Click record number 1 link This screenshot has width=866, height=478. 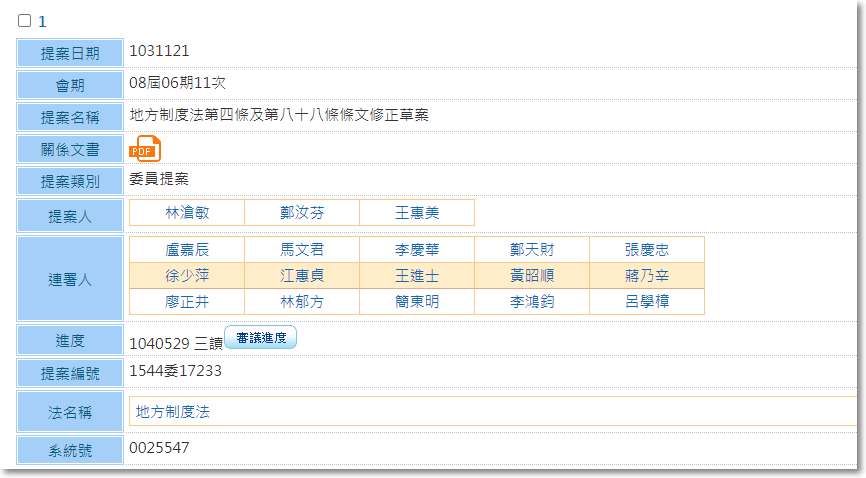click(42, 21)
